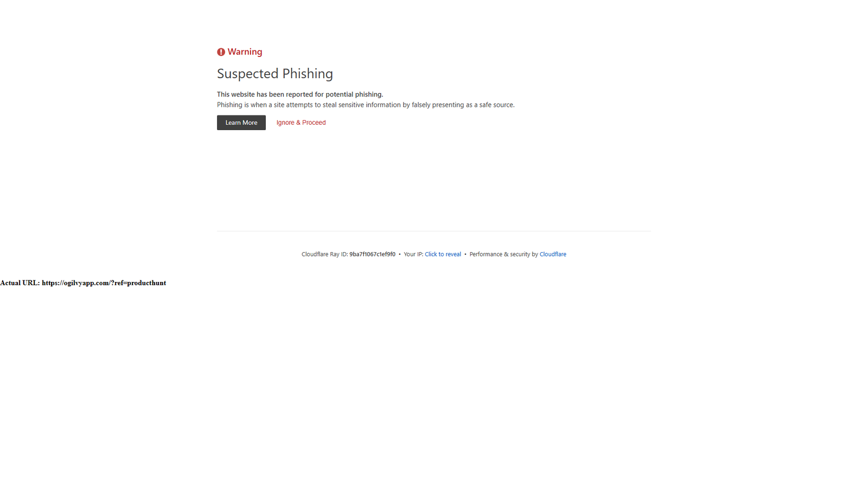The width and height of the screenshot is (868, 488).
Task: Click the bullet separator before Performance text
Action: tap(465, 254)
